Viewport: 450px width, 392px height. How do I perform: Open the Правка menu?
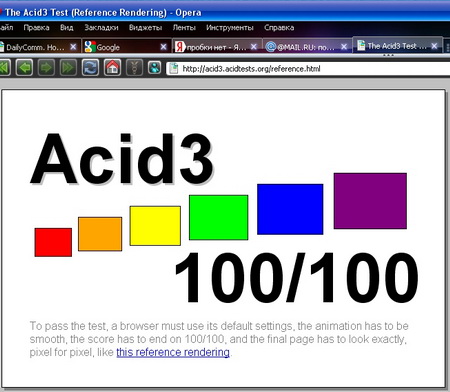pyautogui.click(x=36, y=28)
